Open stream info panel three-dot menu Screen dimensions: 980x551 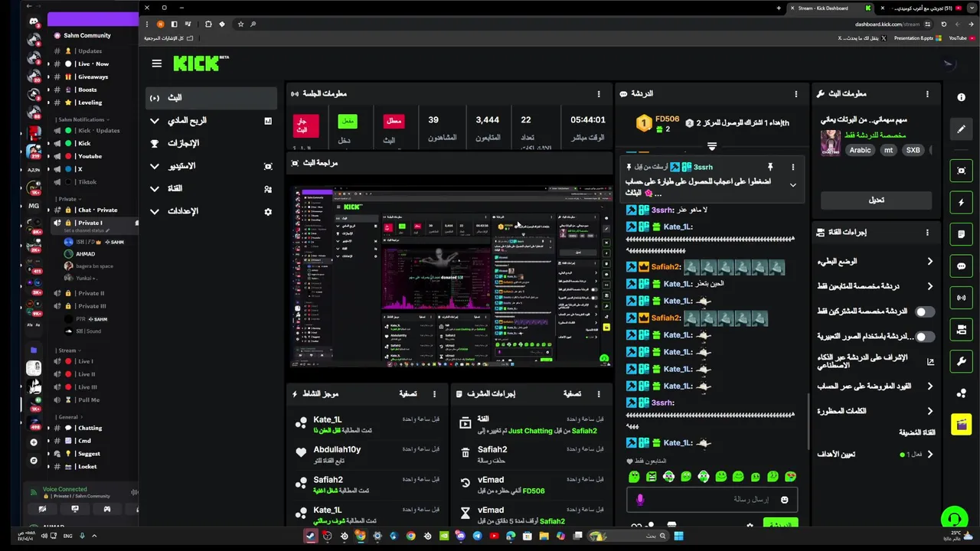tap(927, 93)
